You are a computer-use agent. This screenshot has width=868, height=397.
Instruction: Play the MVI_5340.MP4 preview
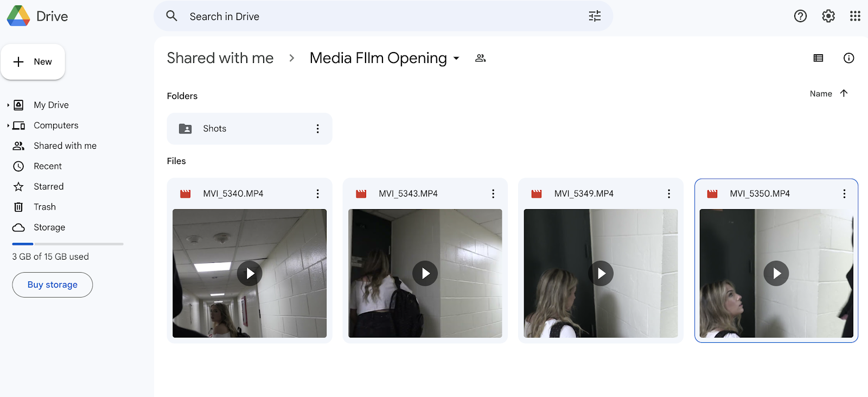coord(250,273)
